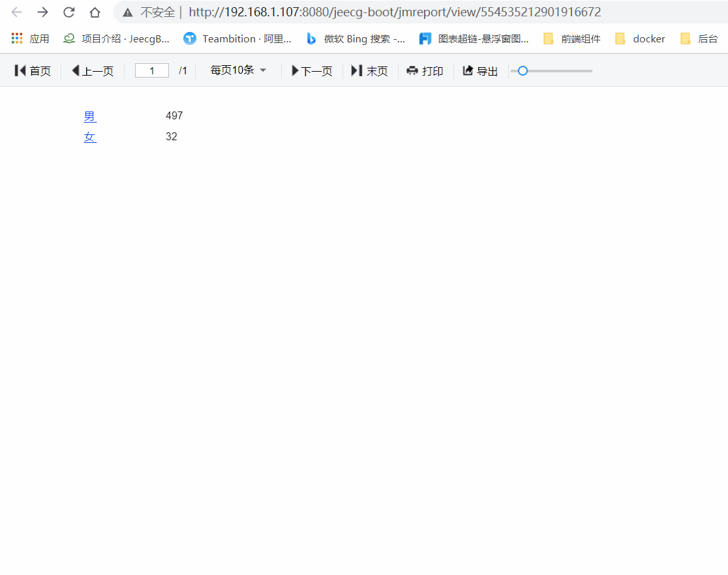The width and height of the screenshot is (728, 575).
Task: Go to next page 下一页
Action: click(312, 70)
